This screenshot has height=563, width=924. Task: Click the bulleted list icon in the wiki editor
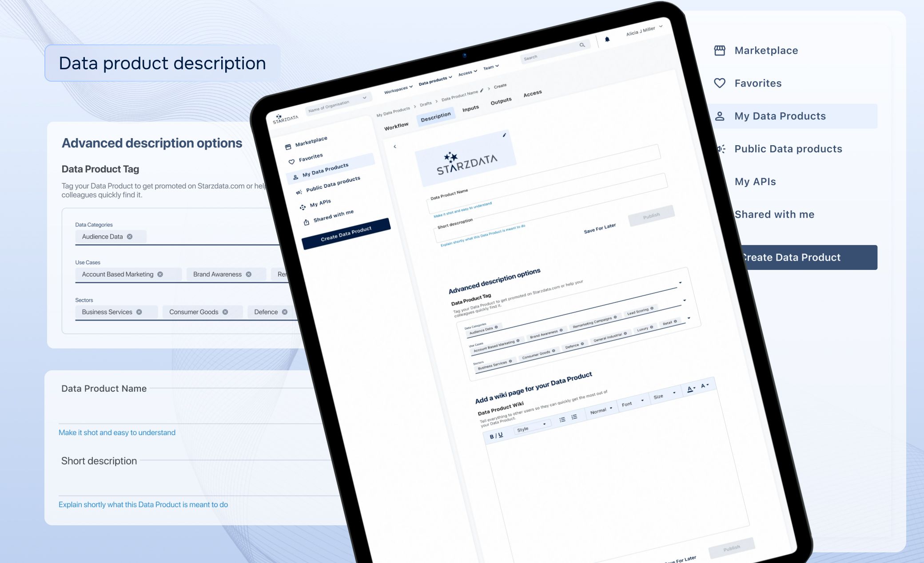[562, 420]
